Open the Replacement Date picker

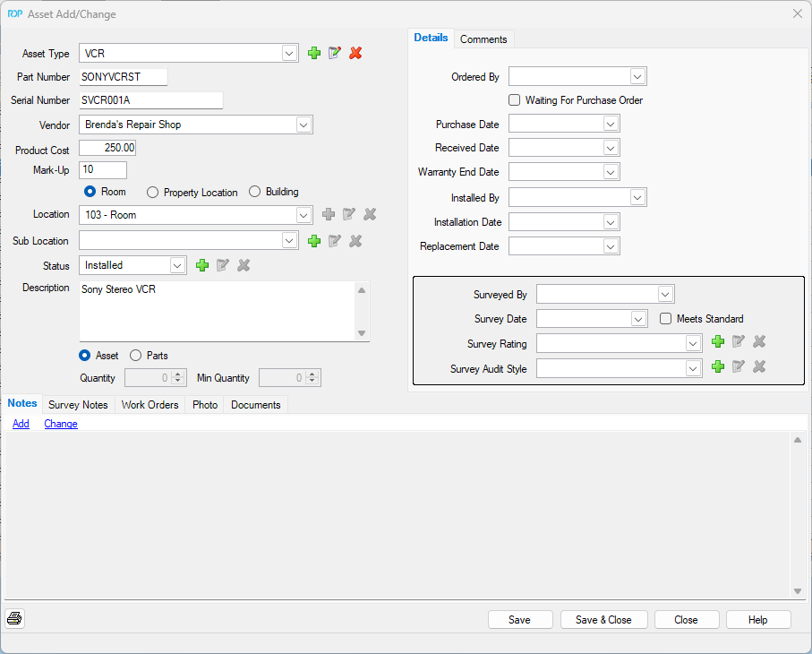(x=611, y=246)
